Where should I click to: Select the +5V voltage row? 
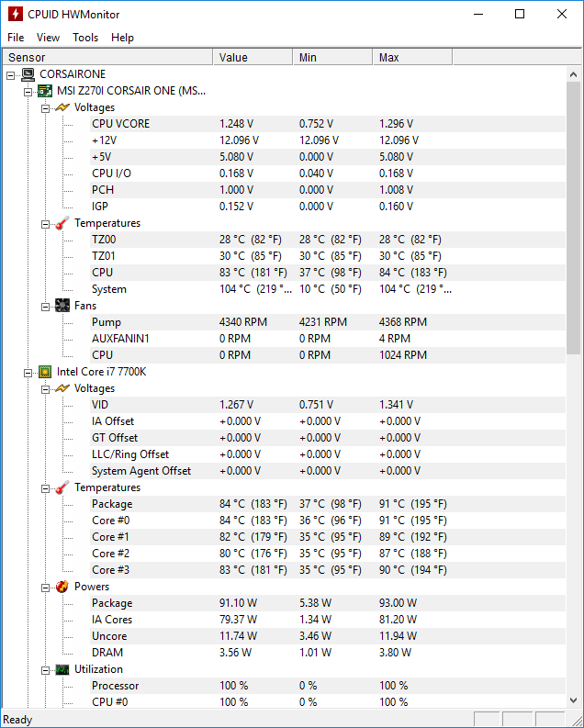(328, 157)
